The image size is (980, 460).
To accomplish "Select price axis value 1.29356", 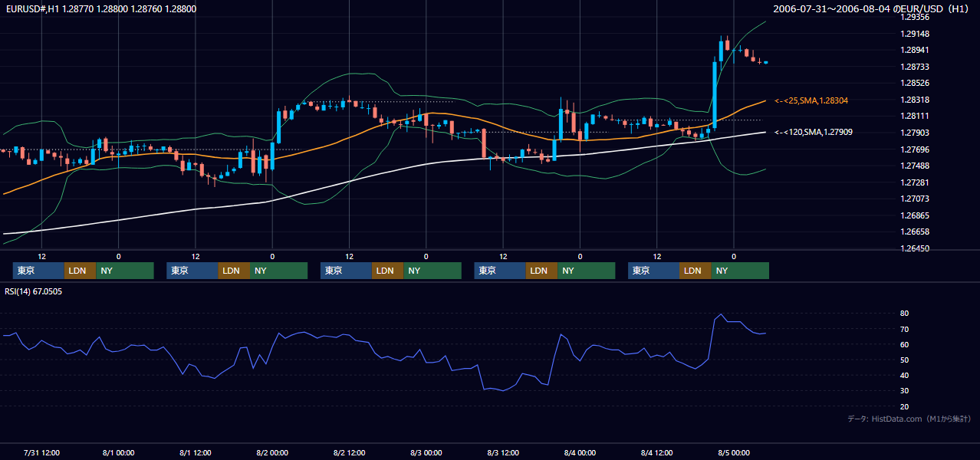I will pyautogui.click(x=916, y=17).
